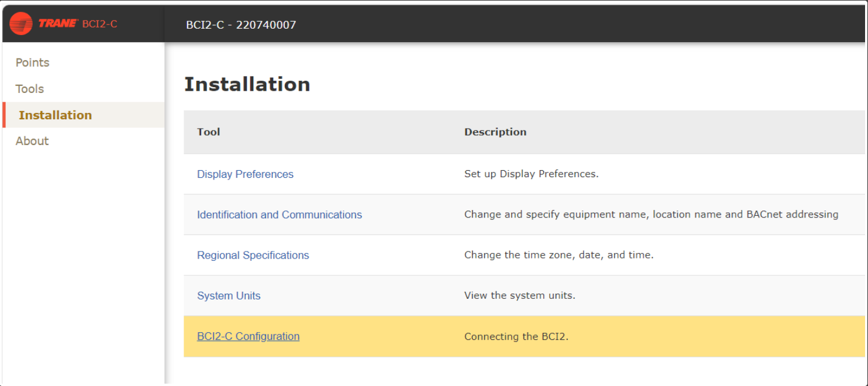Click the BCI2-C - 220740007 header title
This screenshot has height=386, width=868.
pos(241,25)
